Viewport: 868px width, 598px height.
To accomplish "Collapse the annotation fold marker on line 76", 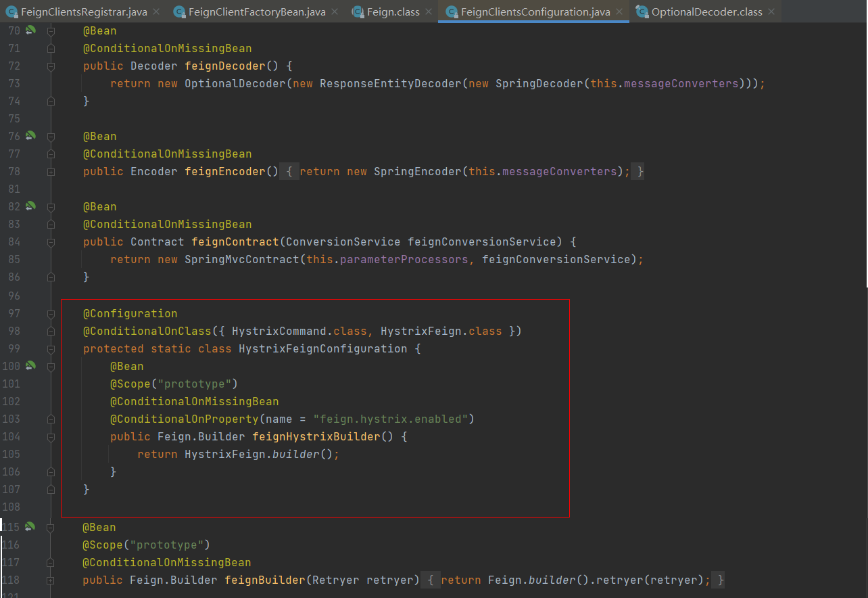I will [51, 137].
